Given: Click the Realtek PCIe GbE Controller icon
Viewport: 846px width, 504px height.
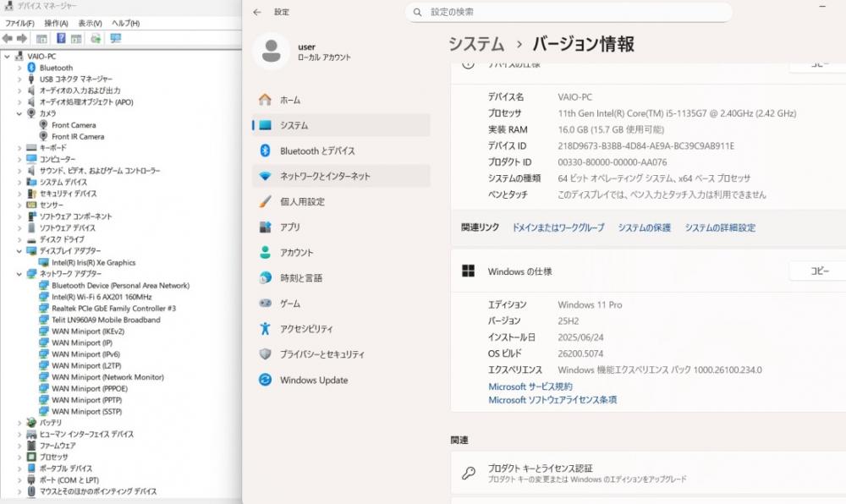Looking at the screenshot, I should [44, 309].
